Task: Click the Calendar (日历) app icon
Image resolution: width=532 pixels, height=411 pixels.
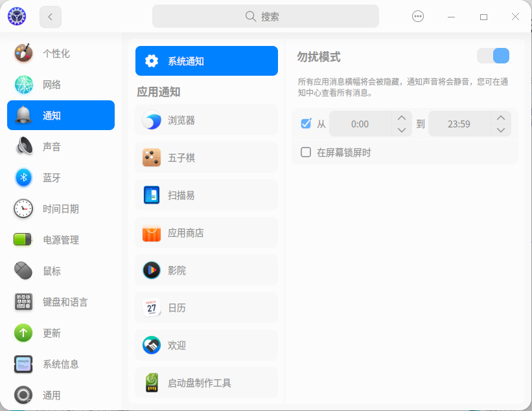Action: coord(152,308)
